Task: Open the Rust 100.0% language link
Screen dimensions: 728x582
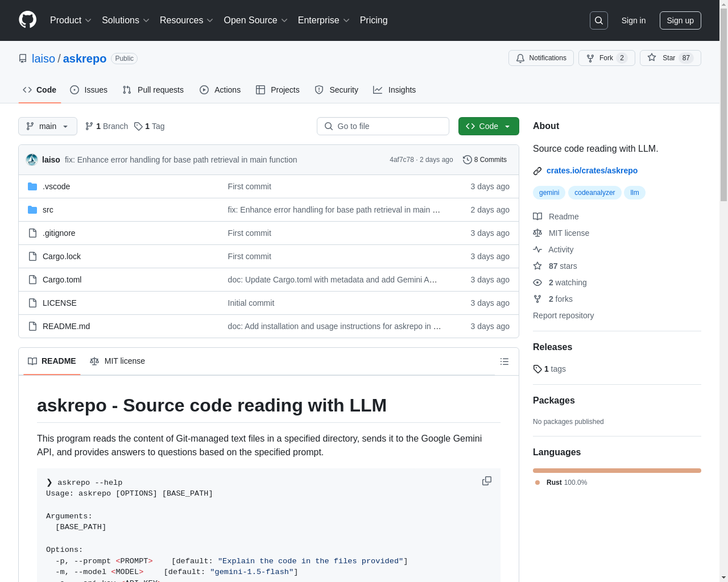Action: coord(561,483)
